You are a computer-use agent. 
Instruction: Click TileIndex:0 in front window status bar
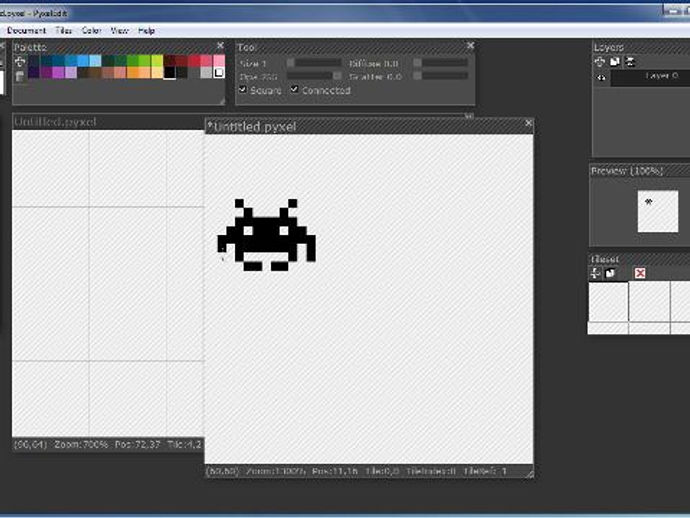[430, 471]
